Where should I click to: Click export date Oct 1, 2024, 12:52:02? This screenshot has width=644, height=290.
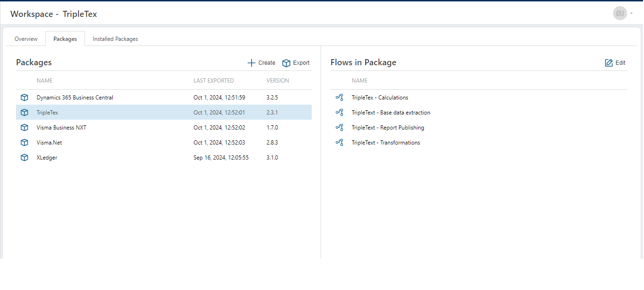[x=219, y=128]
